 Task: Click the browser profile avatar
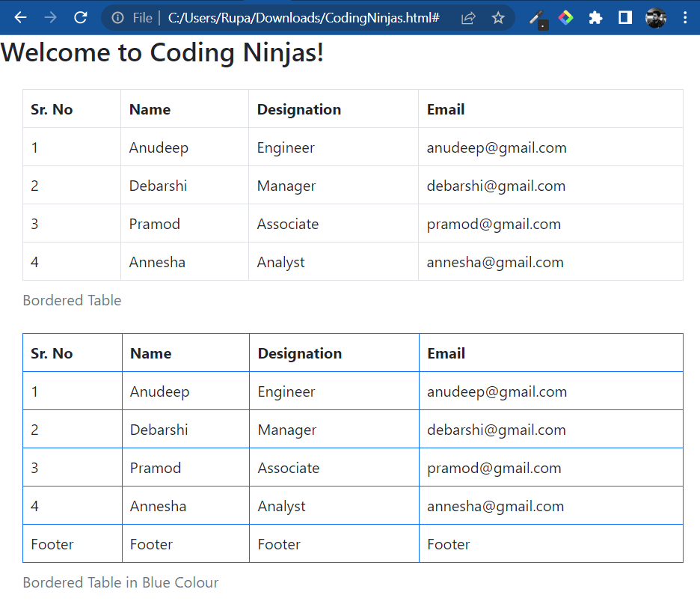[x=655, y=16]
